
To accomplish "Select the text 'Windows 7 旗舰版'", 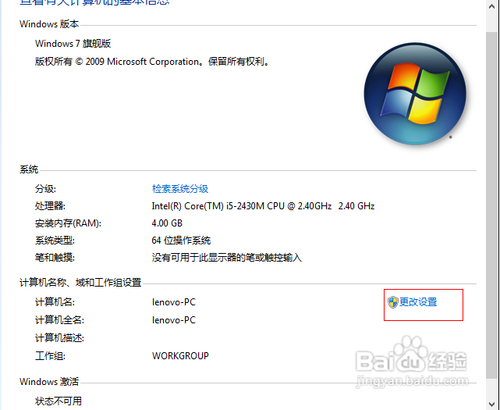I will [x=73, y=43].
